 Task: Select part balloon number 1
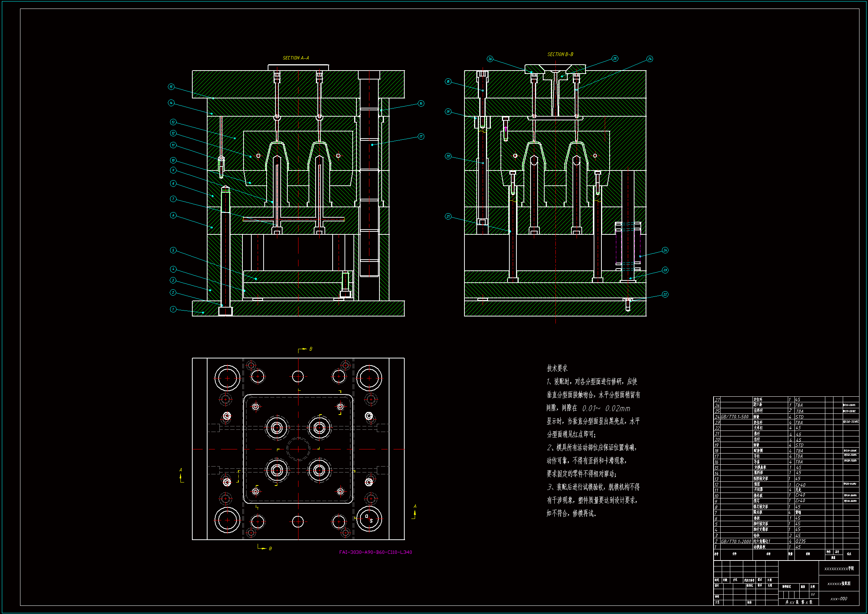(x=173, y=309)
